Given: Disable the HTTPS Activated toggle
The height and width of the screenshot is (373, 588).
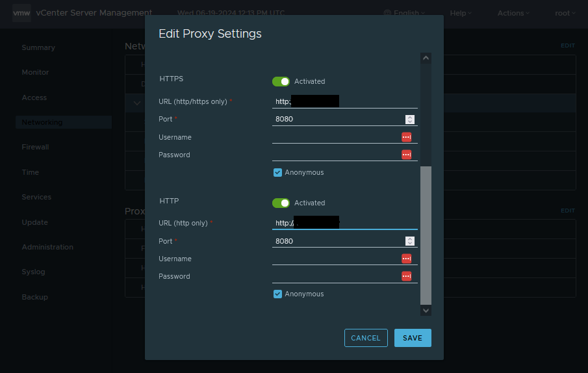Looking at the screenshot, I should click(281, 81).
